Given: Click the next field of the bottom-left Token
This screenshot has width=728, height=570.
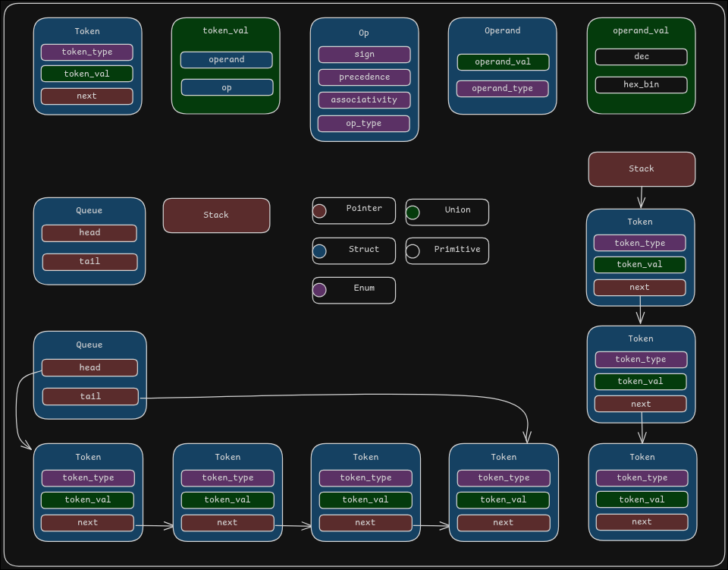Looking at the screenshot, I should point(87,523).
